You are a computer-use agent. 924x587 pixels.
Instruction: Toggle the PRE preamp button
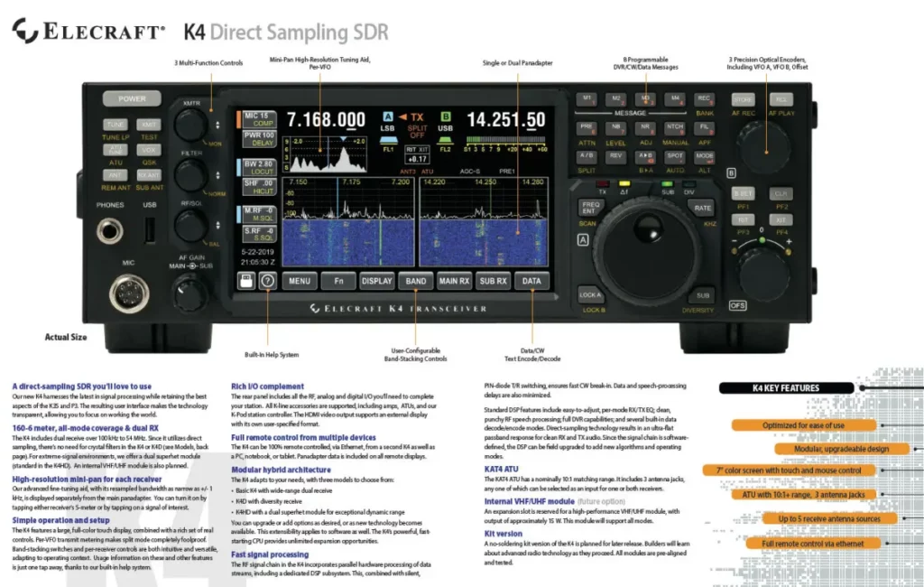point(587,127)
